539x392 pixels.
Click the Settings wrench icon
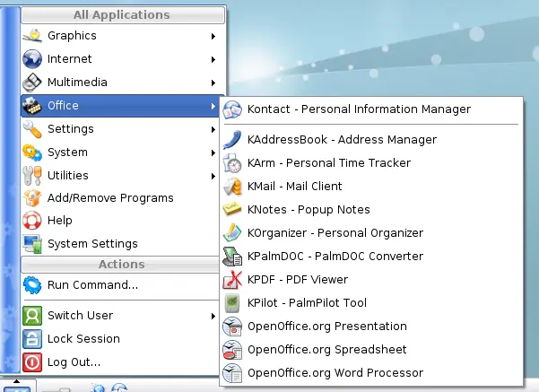(32, 129)
